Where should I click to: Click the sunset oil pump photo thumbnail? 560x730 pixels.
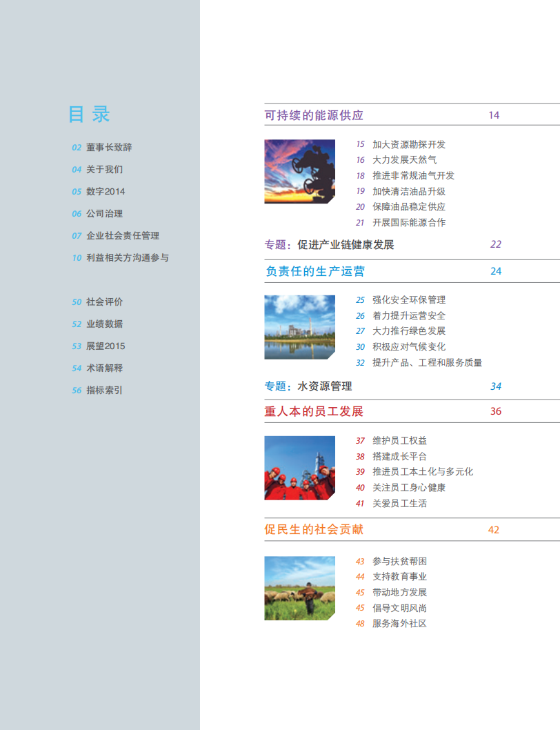(299, 172)
